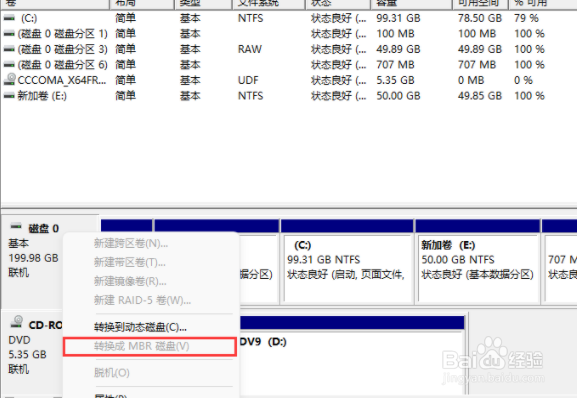
Task: Click the 79 % available cell
Action: tap(526, 18)
